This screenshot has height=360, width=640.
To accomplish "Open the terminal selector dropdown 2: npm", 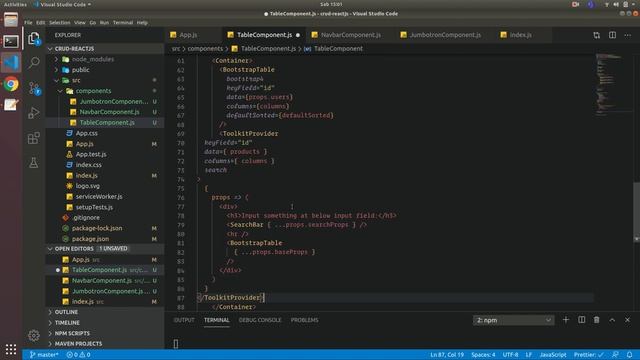I will (x=513, y=320).
